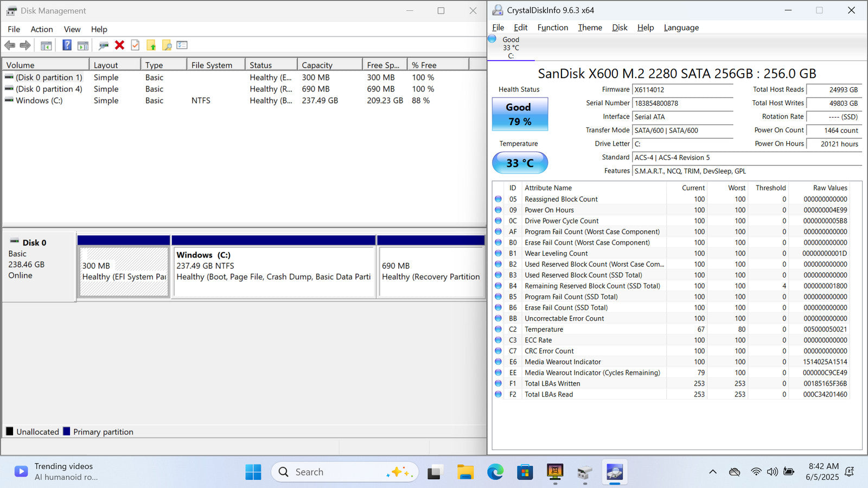Select the Total LBAs Written attribute row
Screen dimensions: 868x488
[671, 383]
